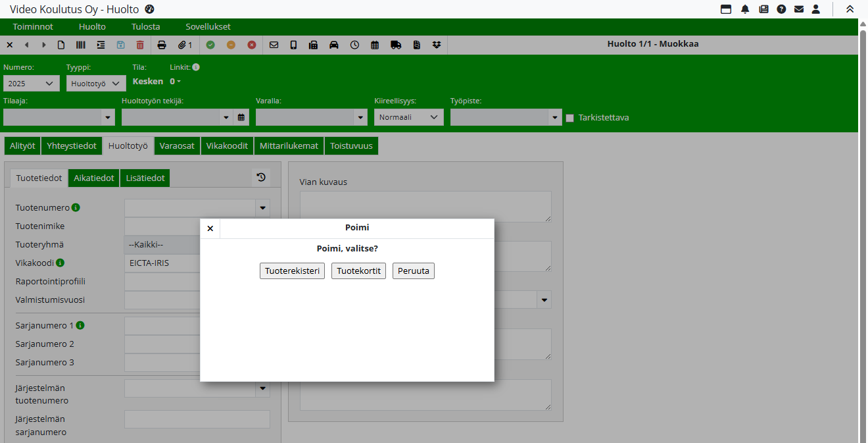Open the Tyyppi dropdown showing Huoltotyö
Screen dimensions: 868x443
click(96, 84)
